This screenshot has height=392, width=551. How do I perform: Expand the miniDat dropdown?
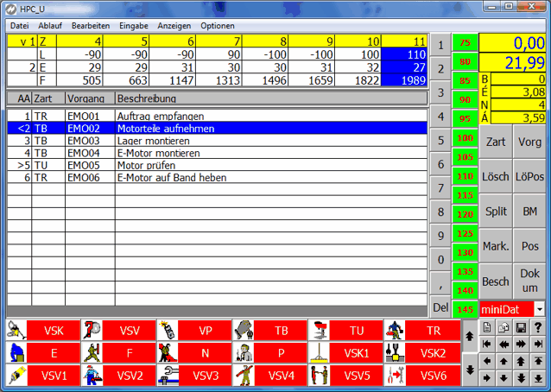tap(540, 308)
